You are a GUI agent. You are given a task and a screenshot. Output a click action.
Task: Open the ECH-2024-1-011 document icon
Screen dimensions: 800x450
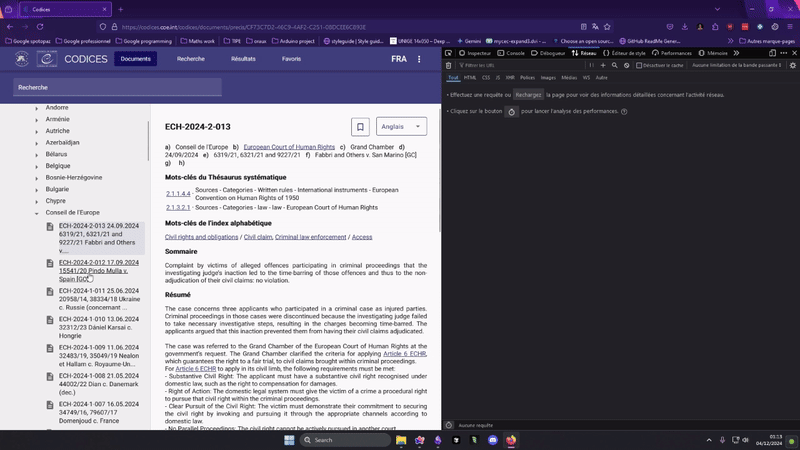(50, 292)
